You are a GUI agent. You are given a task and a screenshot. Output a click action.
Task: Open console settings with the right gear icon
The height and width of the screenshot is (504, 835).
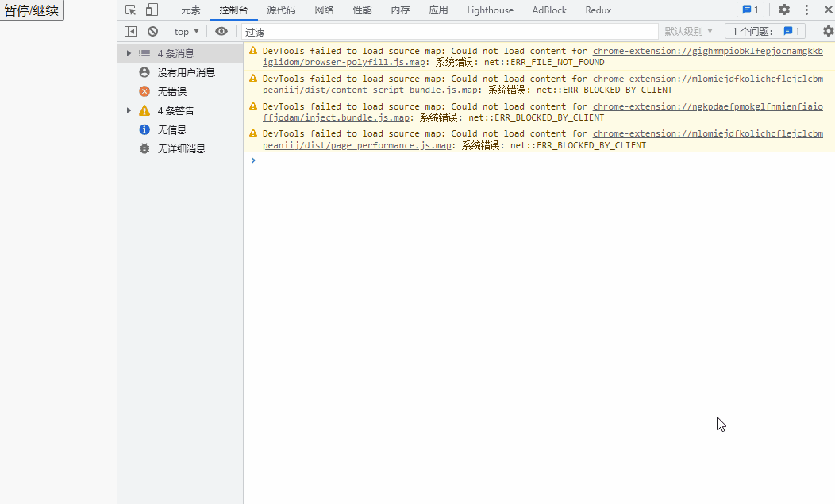point(828,30)
